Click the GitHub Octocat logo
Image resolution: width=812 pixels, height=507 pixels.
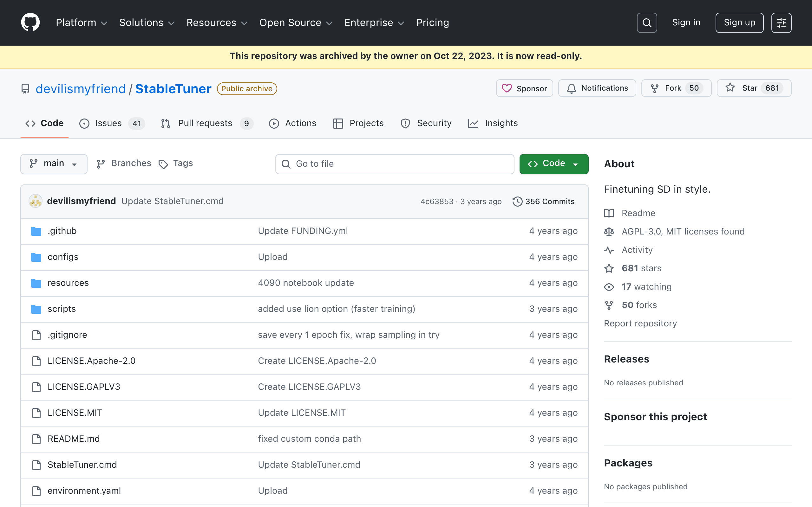point(30,22)
